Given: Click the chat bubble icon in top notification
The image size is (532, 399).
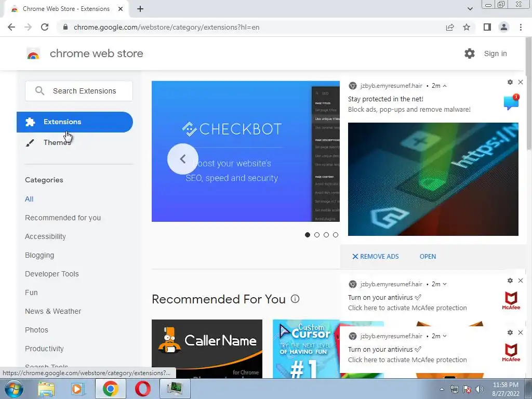Looking at the screenshot, I should (511, 102).
